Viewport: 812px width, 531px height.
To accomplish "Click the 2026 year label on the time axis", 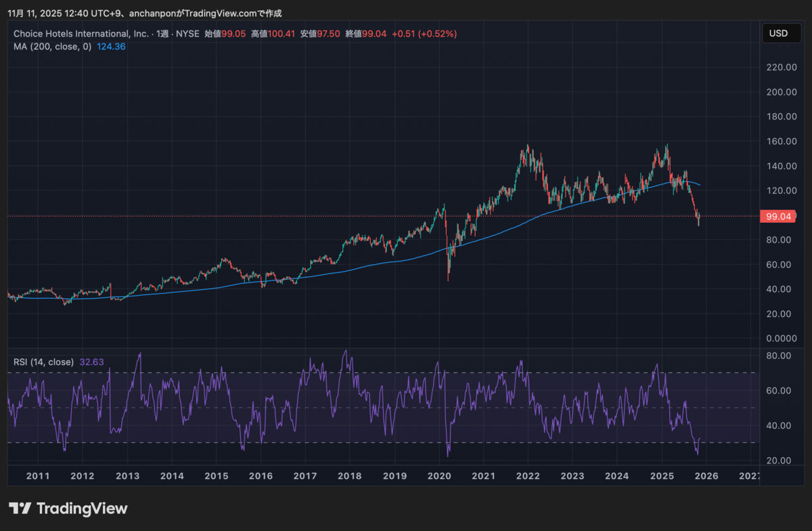I will coord(706,475).
